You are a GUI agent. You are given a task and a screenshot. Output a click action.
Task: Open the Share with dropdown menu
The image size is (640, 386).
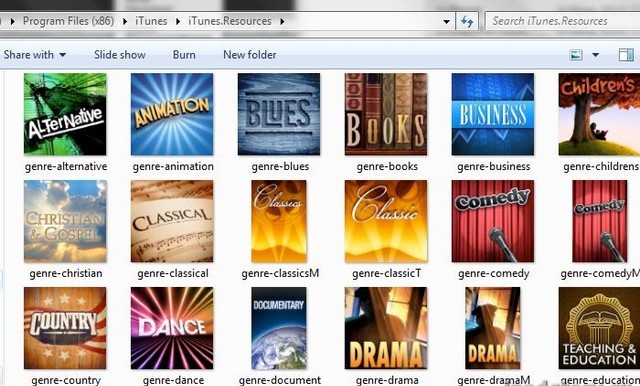35,55
